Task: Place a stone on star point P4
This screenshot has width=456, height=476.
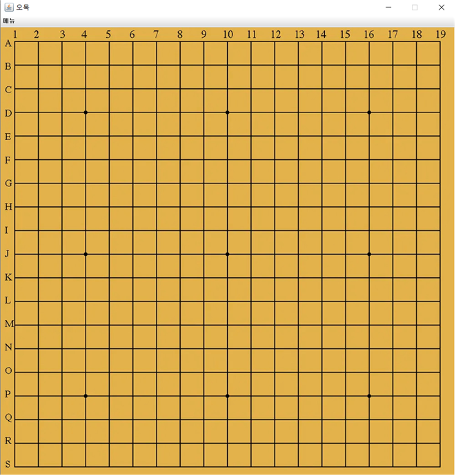Action: click(x=86, y=396)
